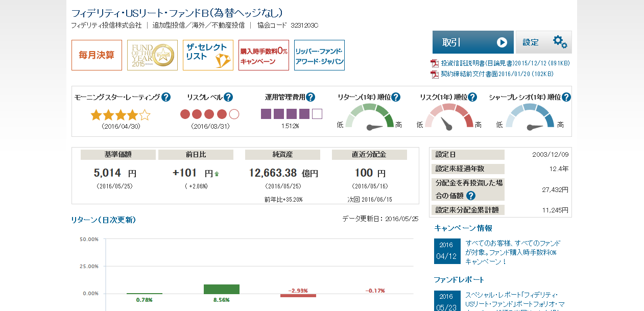This screenshot has width=644, height=311.
Task: Click the red -2.93% return bar
Action: pyautogui.click(x=298, y=296)
